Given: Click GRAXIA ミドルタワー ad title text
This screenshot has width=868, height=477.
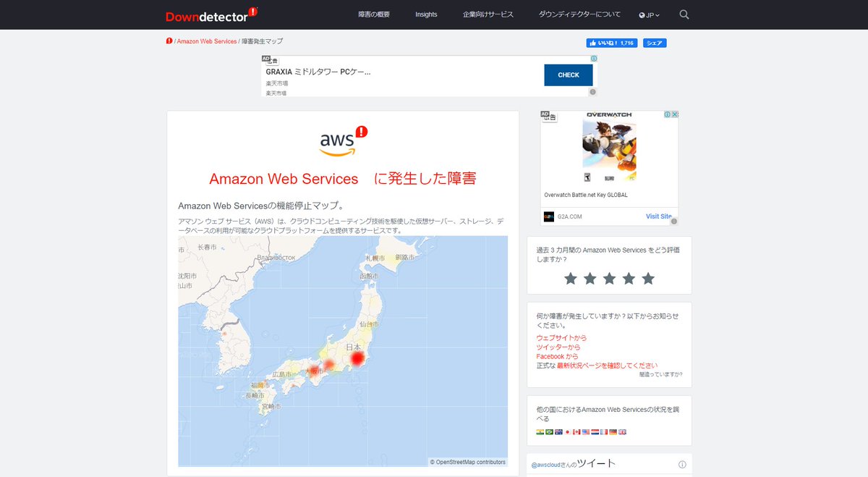Looking at the screenshot, I should (318, 72).
